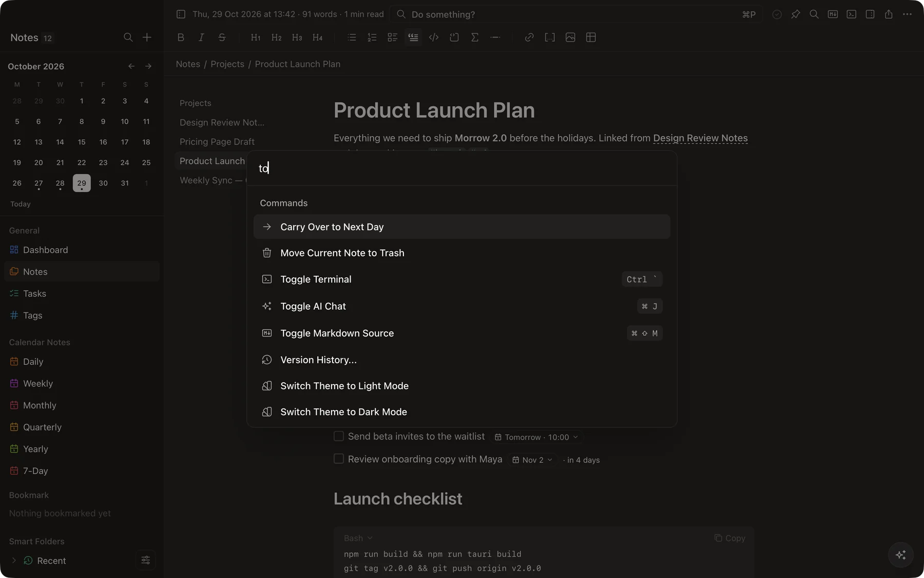Apply strikethrough formatting
Screen dimensions: 924x578
point(222,38)
